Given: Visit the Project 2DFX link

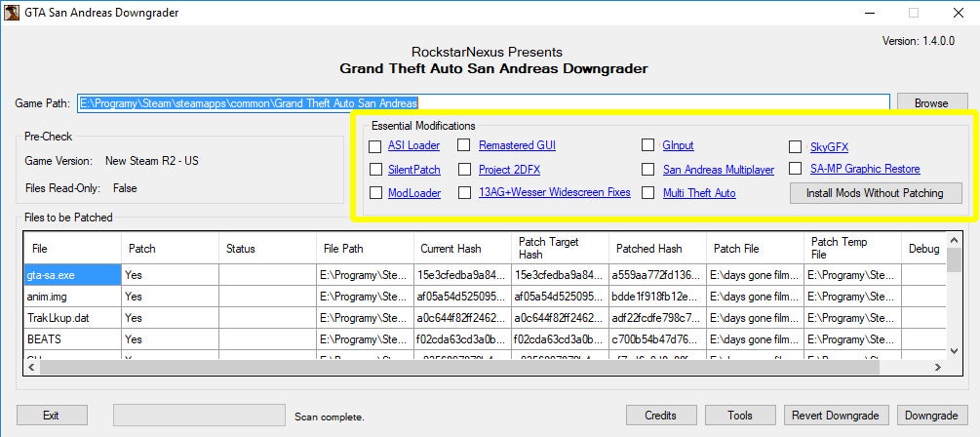Looking at the screenshot, I should [509, 170].
